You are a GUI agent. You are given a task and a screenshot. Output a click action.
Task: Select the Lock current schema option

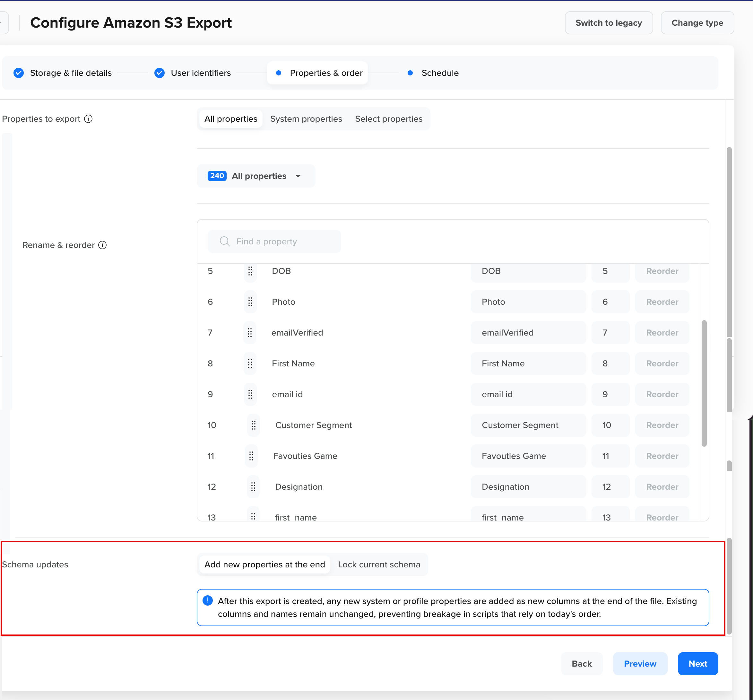click(379, 564)
